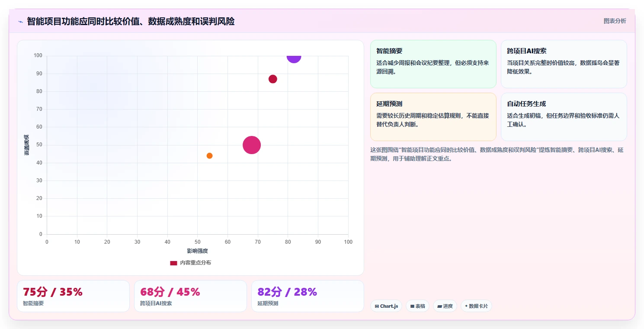This screenshot has height=329, width=644.
Task: Click the lightning icon beside the card title
Action: (20, 22)
